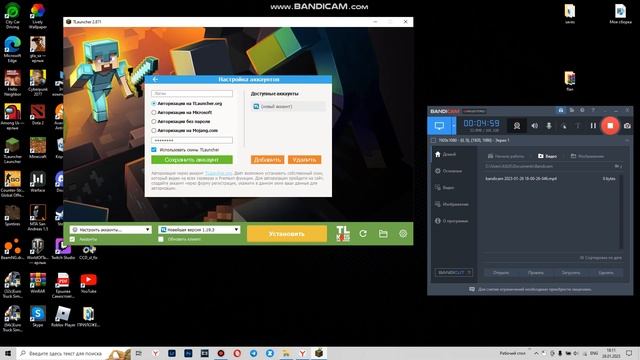The image size is (640, 360).
Task: Click the login field in account settings
Action: coord(192,93)
